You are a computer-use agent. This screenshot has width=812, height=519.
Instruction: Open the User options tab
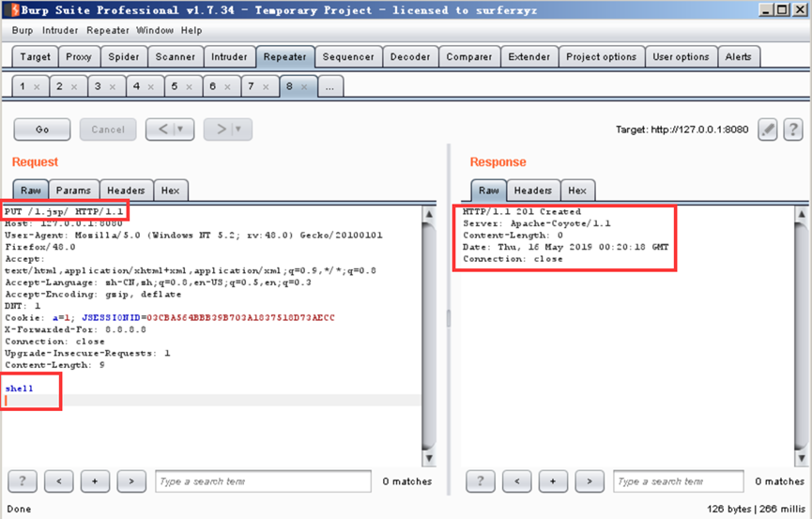[681, 57]
